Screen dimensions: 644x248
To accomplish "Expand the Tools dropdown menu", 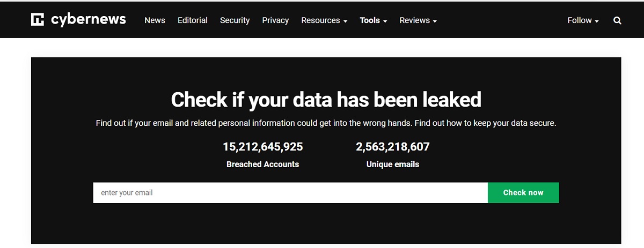I will (374, 20).
